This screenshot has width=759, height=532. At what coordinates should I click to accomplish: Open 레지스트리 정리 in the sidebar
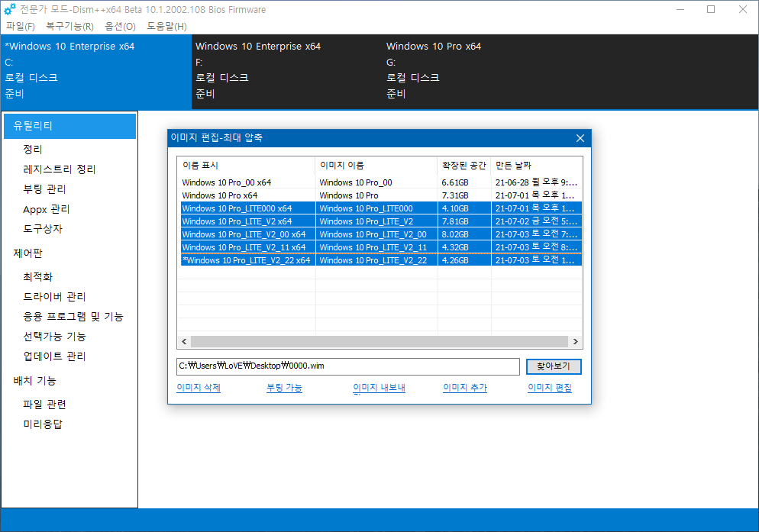point(60,169)
